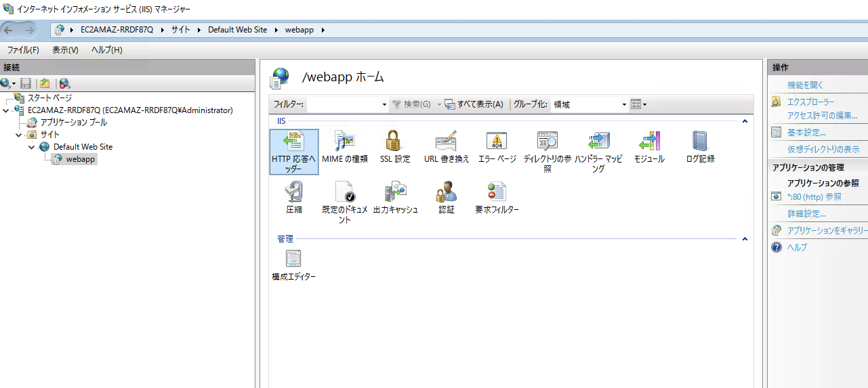Open the connection icon dropdown arrow
Image resolution: width=868 pixels, height=388 pixels.
click(x=14, y=83)
